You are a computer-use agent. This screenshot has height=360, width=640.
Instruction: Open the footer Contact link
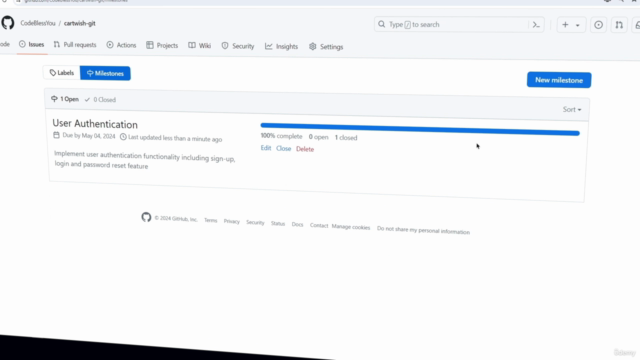(319, 225)
